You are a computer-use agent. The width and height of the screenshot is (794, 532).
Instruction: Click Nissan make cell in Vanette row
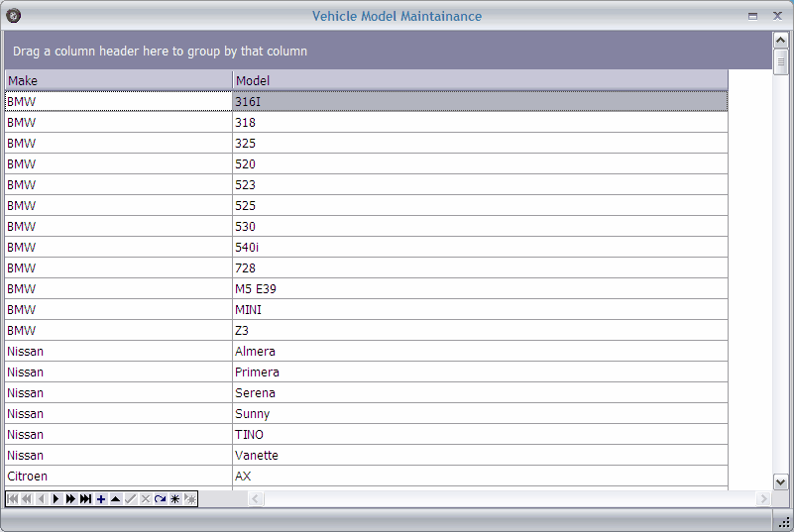(x=119, y=455)
